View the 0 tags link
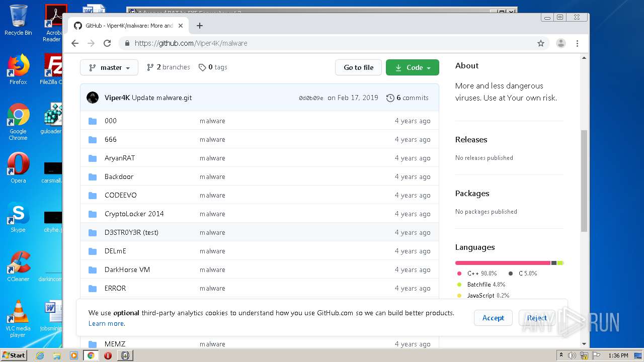This screenshot has height=362, width=644. 213,67
